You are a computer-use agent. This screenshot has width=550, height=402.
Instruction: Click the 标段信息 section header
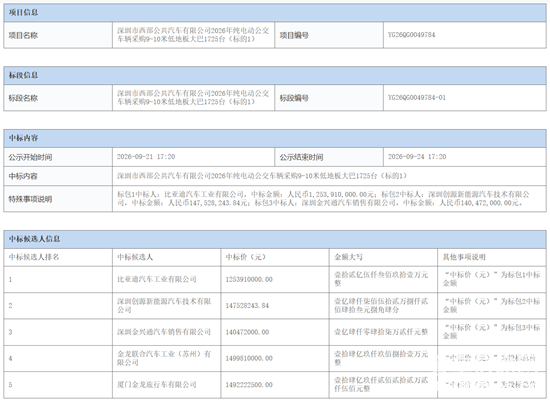(x=275, y=75)
